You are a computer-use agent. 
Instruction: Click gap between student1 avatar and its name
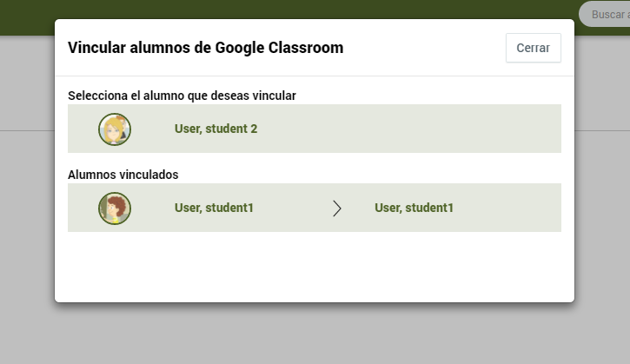pos(153,208)
